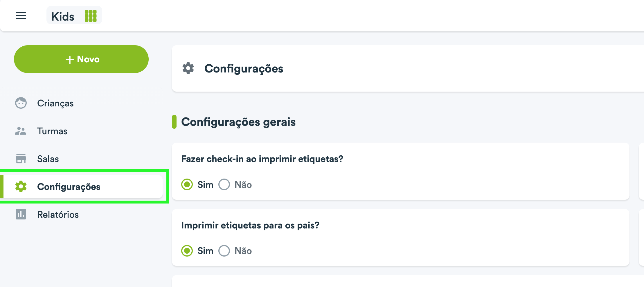
Task: Open Turmas in the sidebar
Action: tap(52, 131)
